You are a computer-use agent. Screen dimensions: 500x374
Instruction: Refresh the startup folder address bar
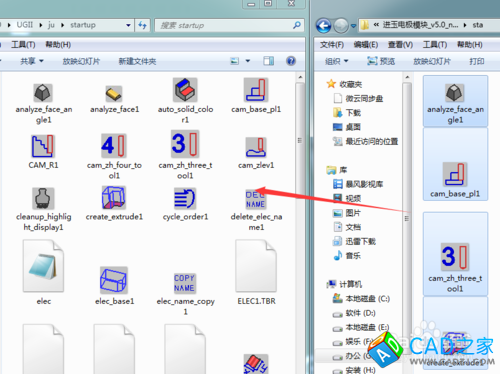click(x=143, y=25)
